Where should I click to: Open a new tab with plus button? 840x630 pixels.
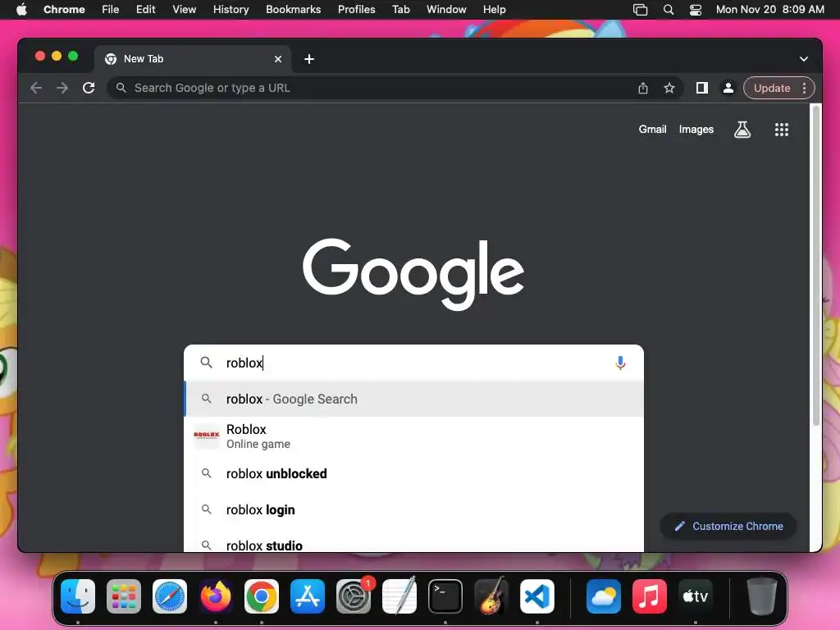[309, 59]
